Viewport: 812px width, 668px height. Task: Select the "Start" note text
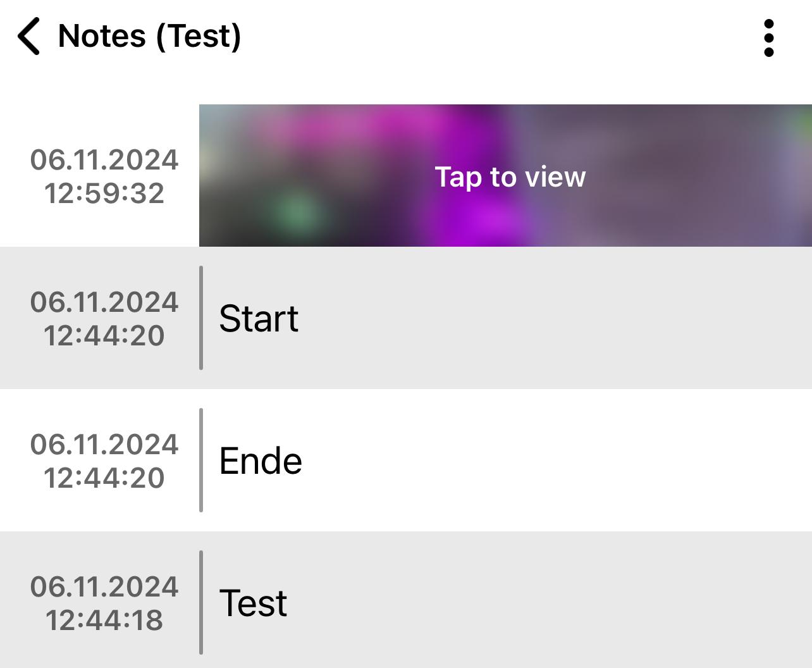click(259, 318)
